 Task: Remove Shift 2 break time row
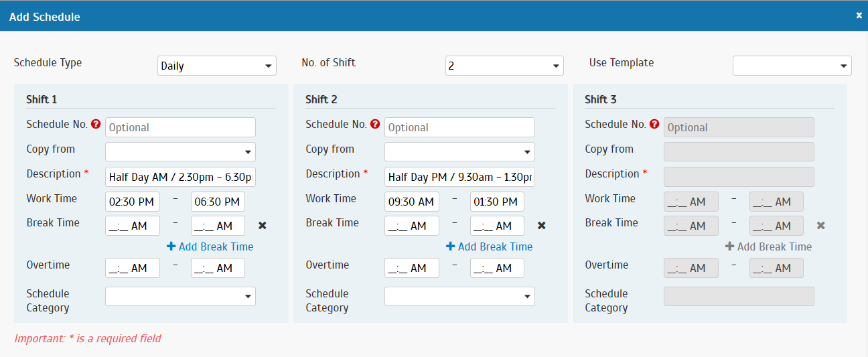pos(542,226)
